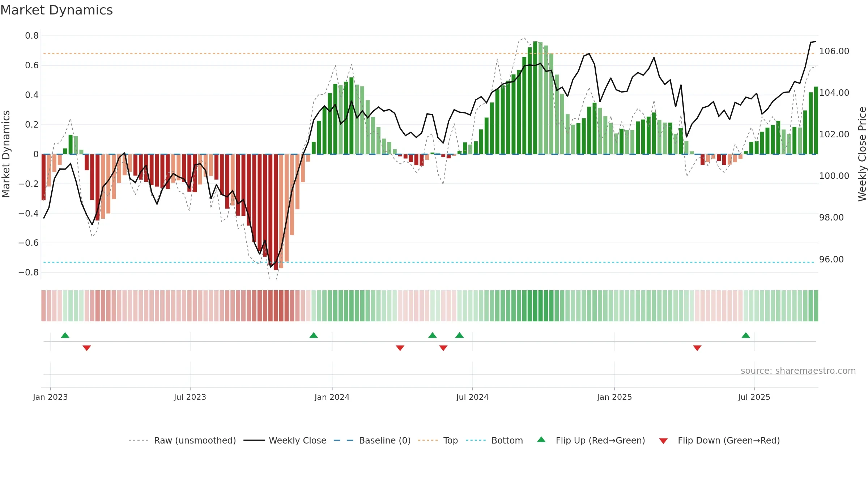Viewport: 868px width, 488px height.
Task: Click the 0.6 left axis tick label
Action: [32, 65]
